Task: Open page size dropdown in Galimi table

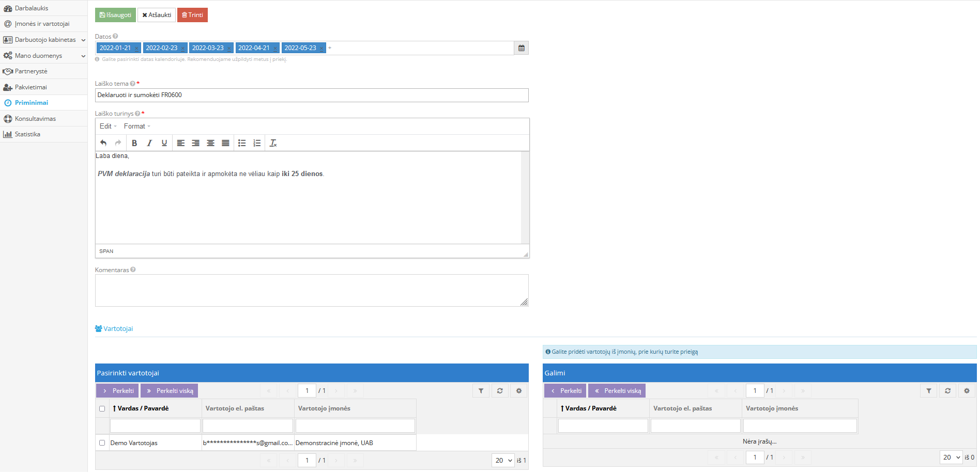Action: pos(951,457)
